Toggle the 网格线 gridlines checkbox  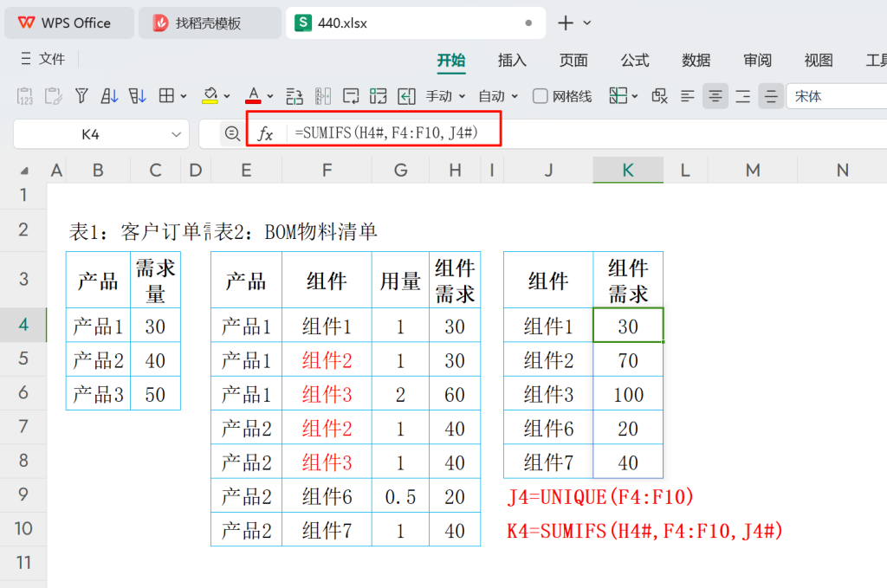pos(541,96)
